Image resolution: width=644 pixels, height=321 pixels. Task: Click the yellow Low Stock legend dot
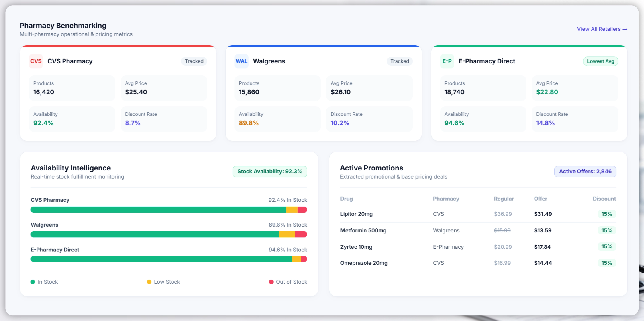(149, 282)
